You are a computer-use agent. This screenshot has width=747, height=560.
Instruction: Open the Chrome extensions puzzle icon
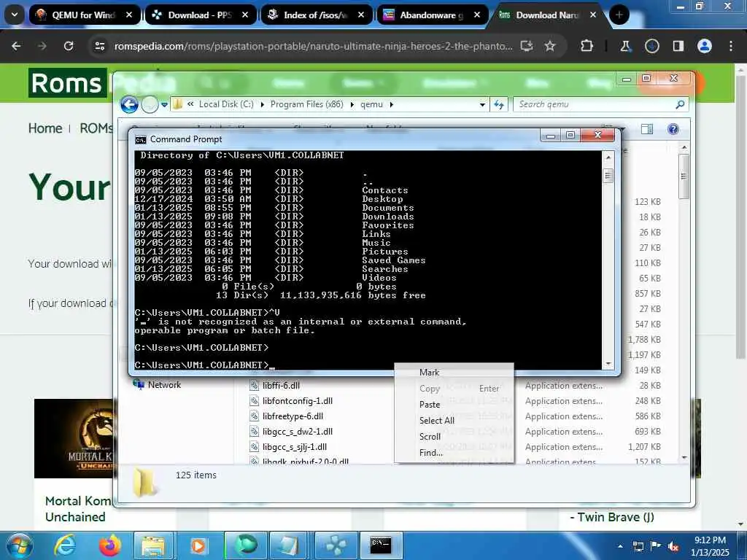(587, 46)
